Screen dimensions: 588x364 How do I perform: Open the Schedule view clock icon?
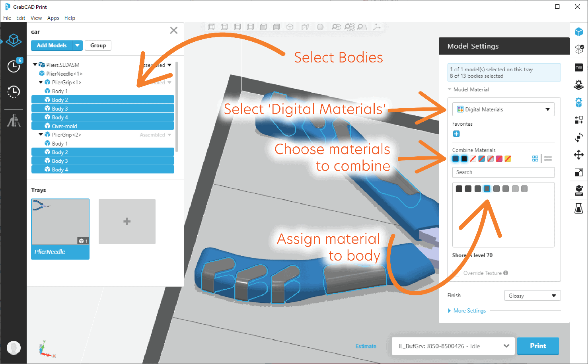coord(14,66)
